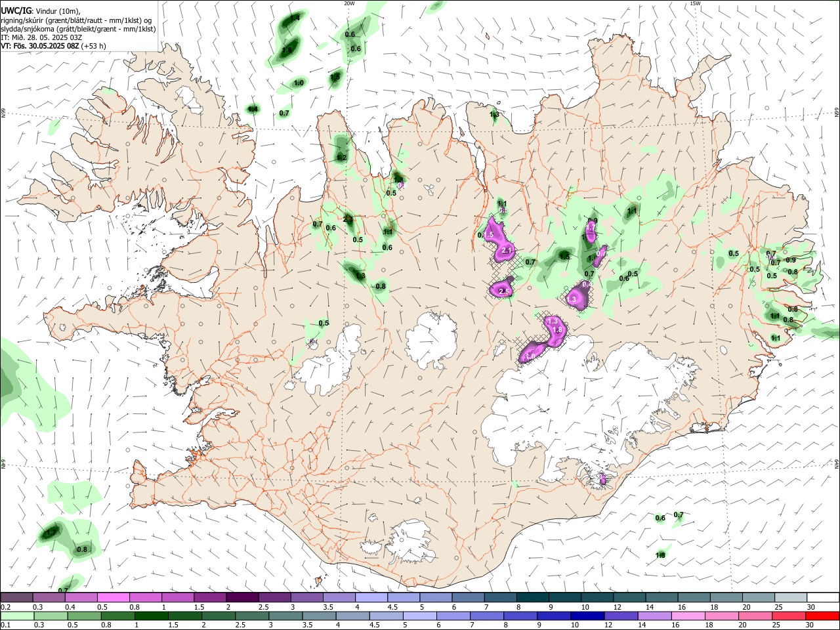The image size is (840, 630).
Task: Pick the darkest purple 2–2.5 snow legend swatch
Action: pyautogui.click(x=242, y=598)
